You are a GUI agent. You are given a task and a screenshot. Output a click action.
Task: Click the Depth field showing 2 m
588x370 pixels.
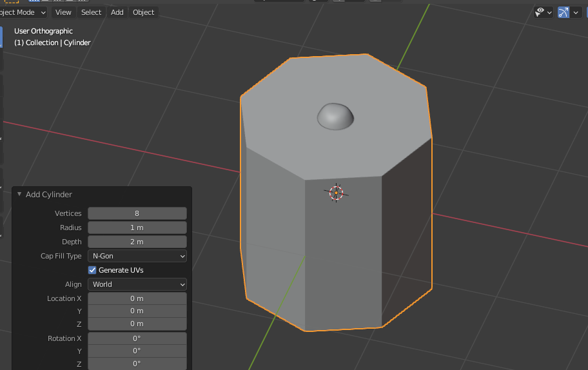[x=137, y=242]
